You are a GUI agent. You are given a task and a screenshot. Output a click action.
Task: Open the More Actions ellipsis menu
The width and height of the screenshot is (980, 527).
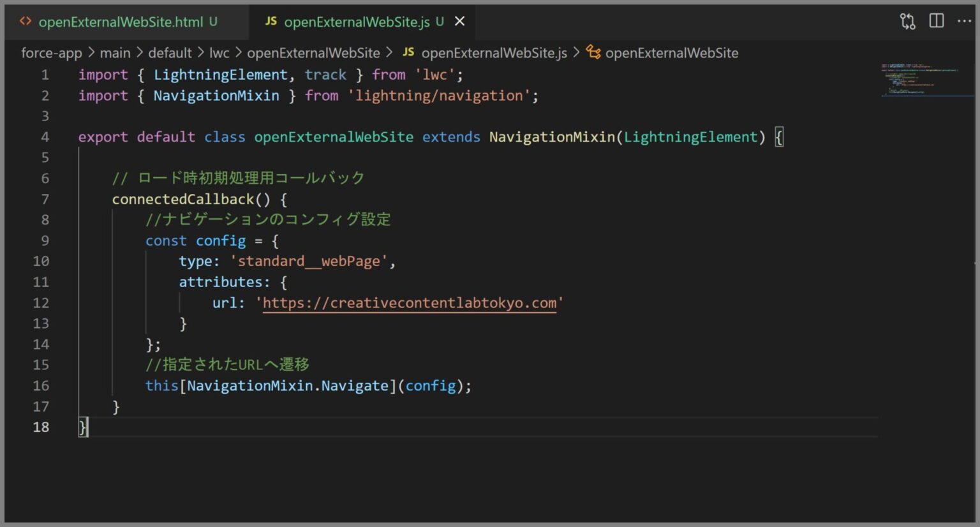(x=965, y=20)
